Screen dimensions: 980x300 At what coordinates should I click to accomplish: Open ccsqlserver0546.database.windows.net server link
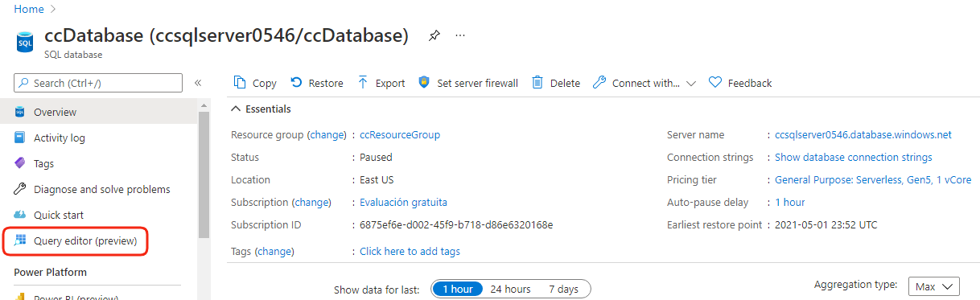click(x=863, y=134)
